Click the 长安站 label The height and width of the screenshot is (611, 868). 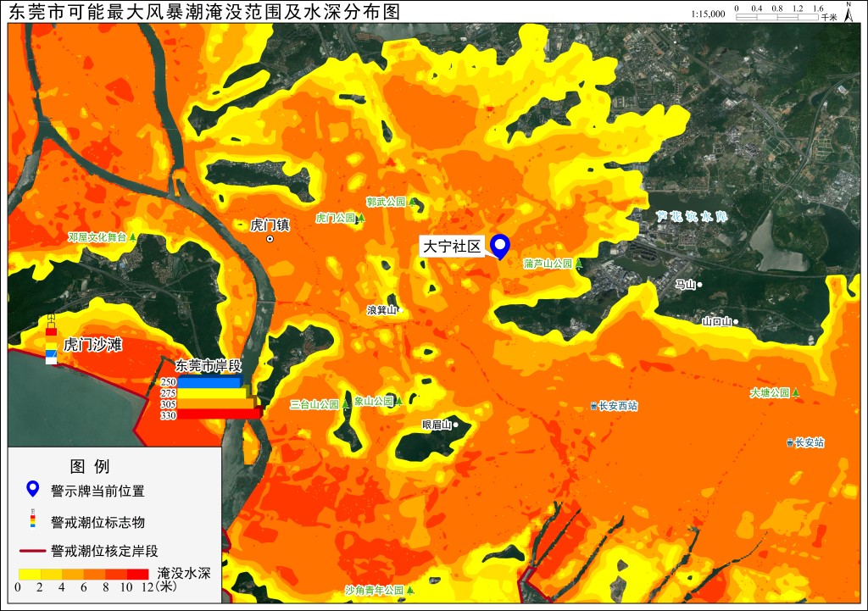810,442
